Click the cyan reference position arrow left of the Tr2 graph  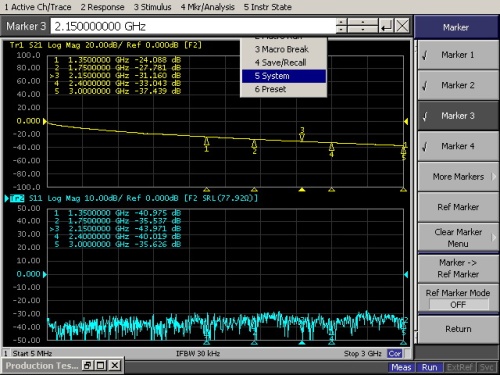[x=45, y=275]
